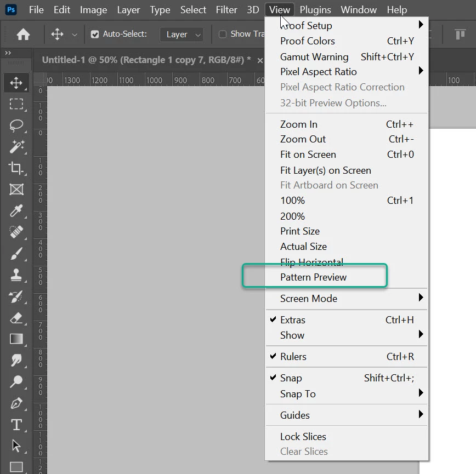Go to the Home screen icon
The image size is (476, 474).
coord(23,35)
